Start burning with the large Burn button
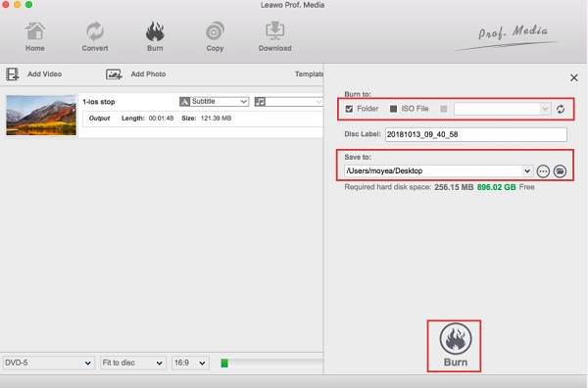The image size is (588, 388). click(454, 346)
